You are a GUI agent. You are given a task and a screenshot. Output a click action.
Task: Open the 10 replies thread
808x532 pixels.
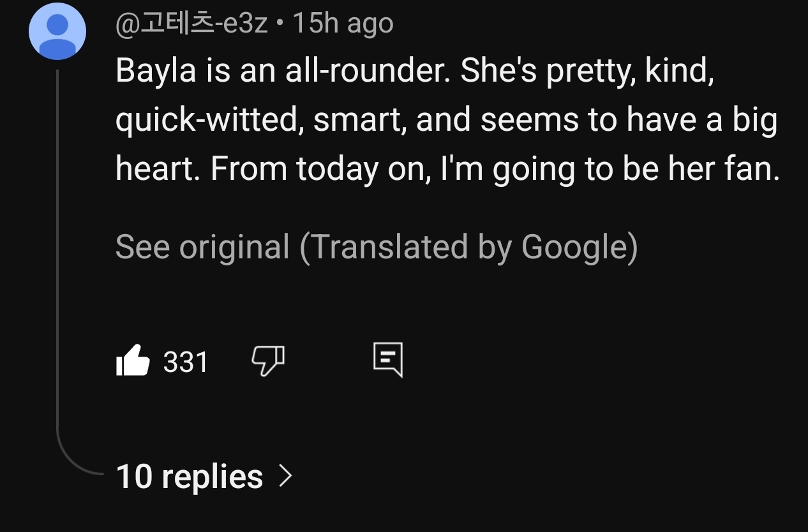click(x=190, y=477)
